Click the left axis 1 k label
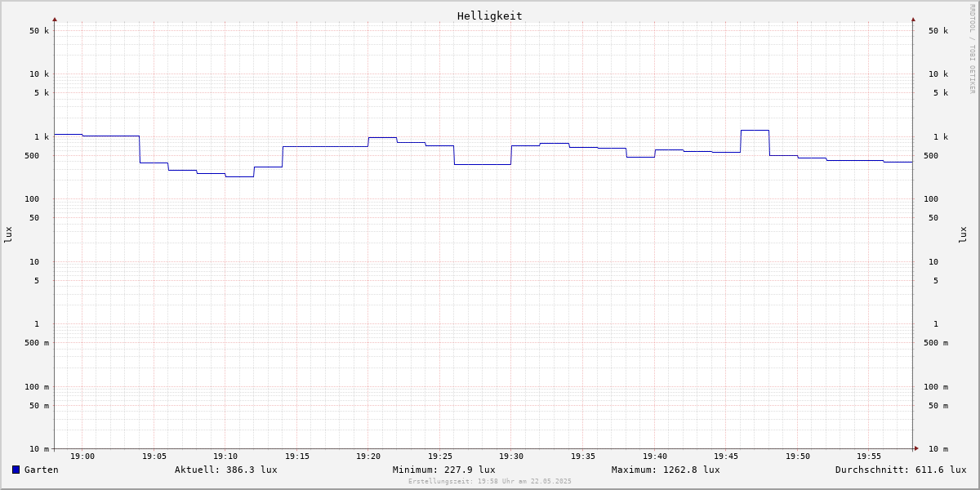 [x=42, y=137]
